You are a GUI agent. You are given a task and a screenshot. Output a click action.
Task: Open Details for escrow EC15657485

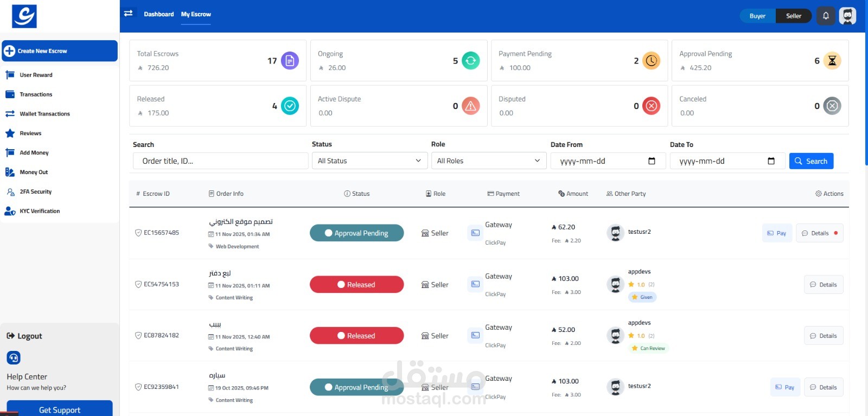[819, 233]
